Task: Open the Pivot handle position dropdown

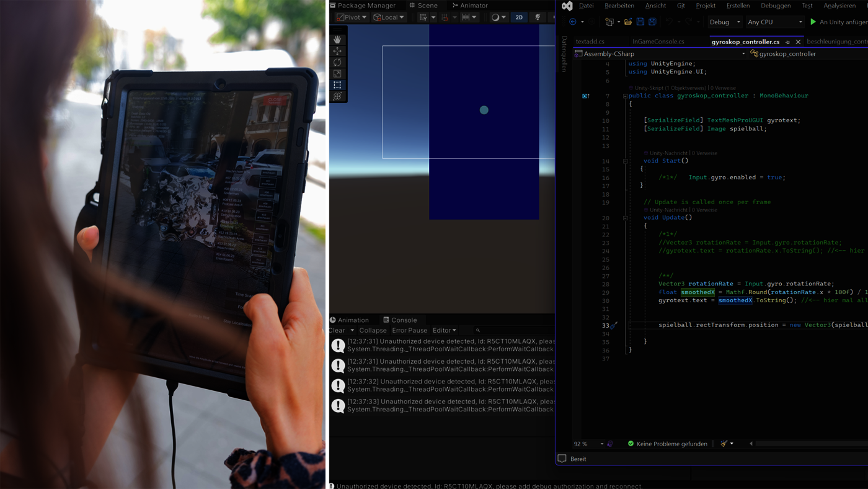Action: click(x=352, y=17)
